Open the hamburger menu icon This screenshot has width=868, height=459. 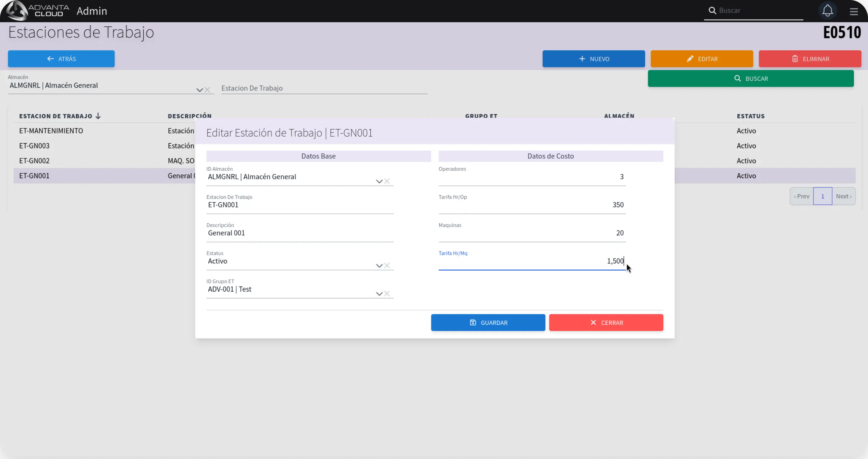coord(853,12)
